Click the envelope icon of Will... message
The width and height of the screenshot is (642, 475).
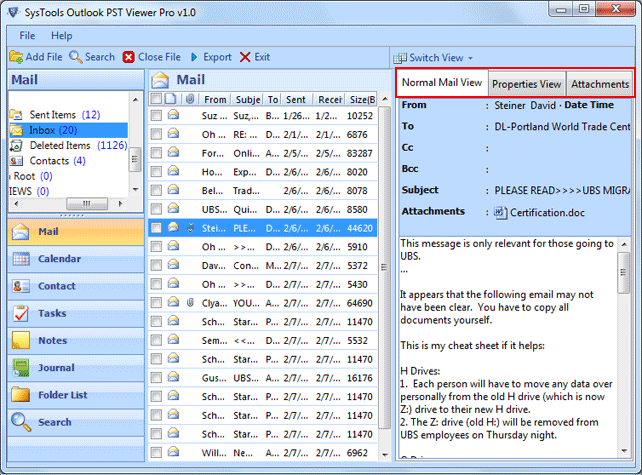(x=174, y=452)
